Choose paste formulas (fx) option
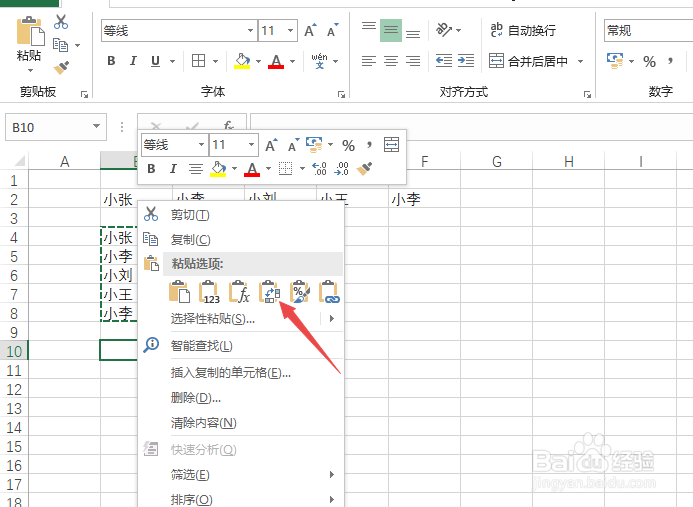The image size is (693, 507). pos(240,292)
